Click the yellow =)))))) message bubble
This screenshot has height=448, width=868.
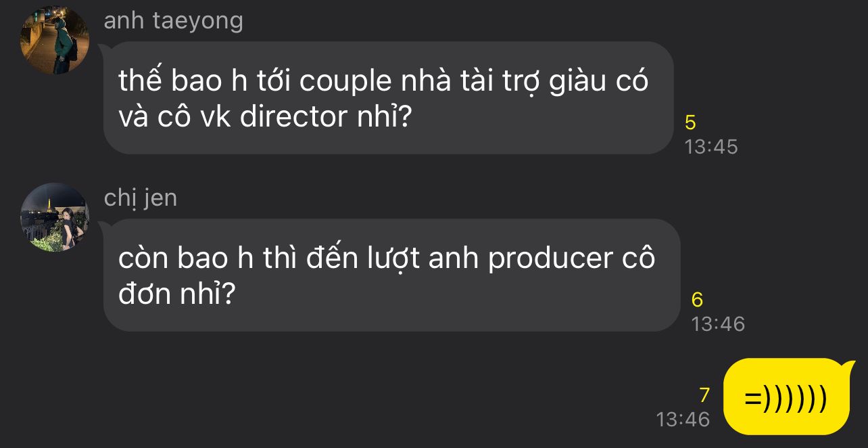pyautogui.click(x=786, y=397)
